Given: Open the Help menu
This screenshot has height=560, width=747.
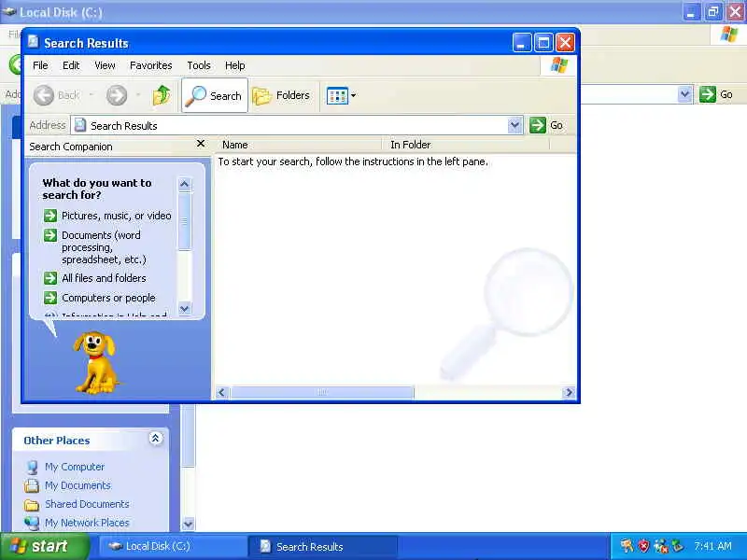Looking at the screenshot, I should [235, 65].
